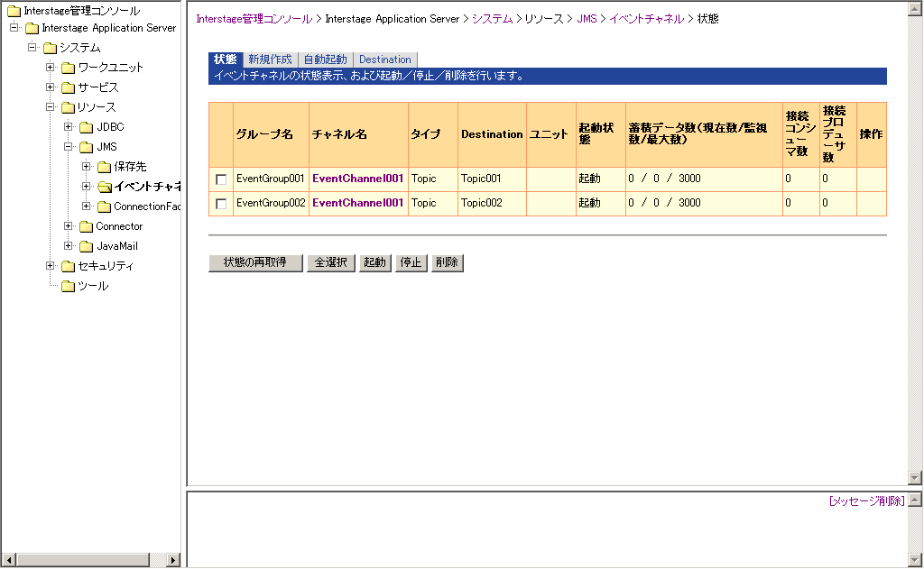The height and width of the screenshot is (569, 924).
Task: Click the message panel scroll-down arrow
Action: click(x=915, y=560)
